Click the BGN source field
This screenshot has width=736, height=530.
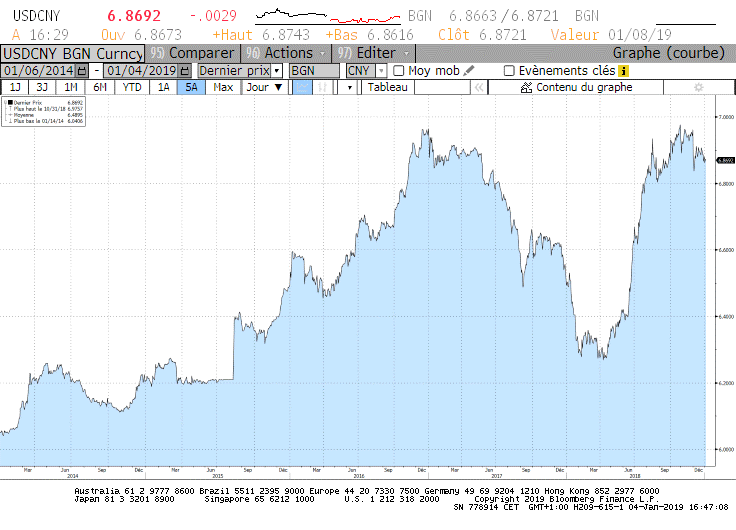click(x=314, y=71)
